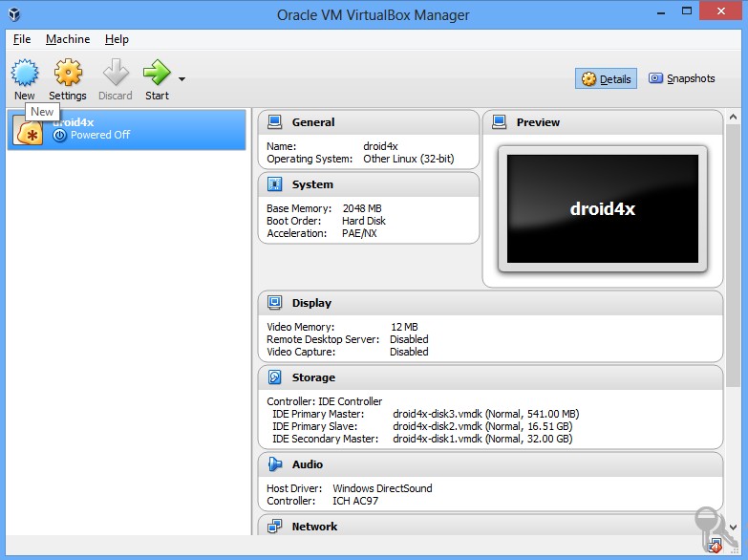
Task: Click the Storage section disk icon
Action: [275, 377]
